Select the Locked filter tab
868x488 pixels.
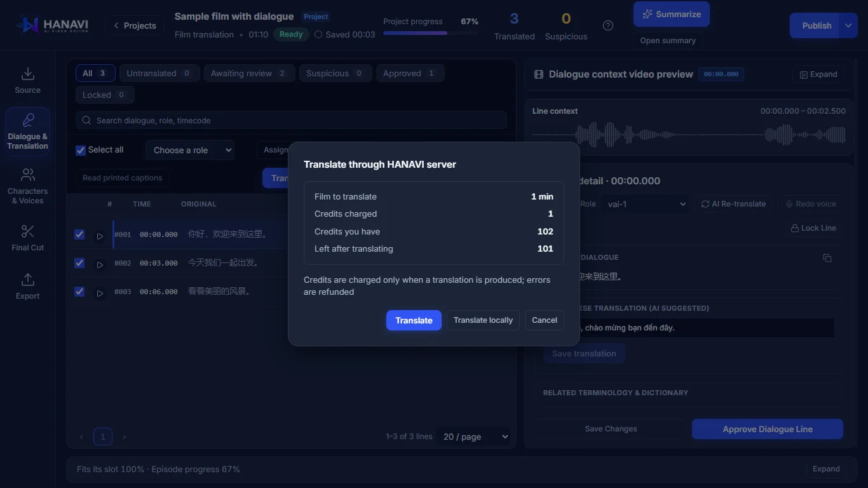pos(105,95)
